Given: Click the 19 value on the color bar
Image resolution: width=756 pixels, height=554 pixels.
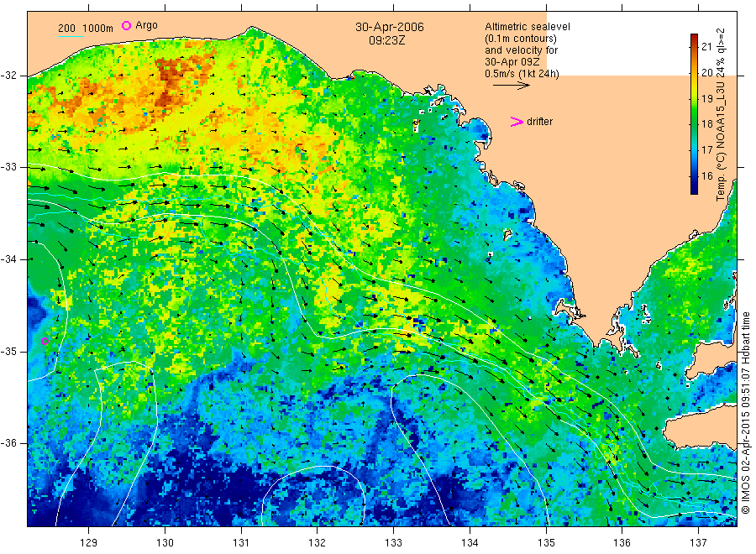Looking at the screenshot, I should pyautogui.click(x=706, y=99).
